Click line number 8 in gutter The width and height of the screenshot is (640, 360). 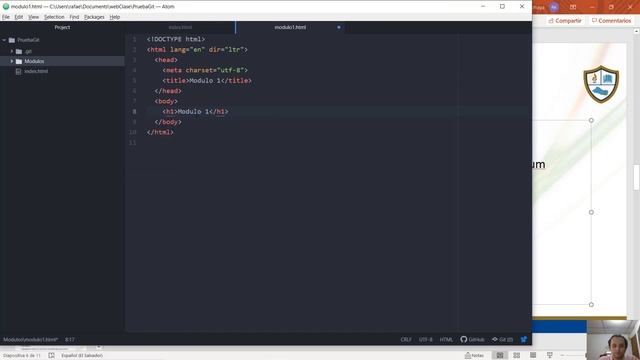click(134, 111)
